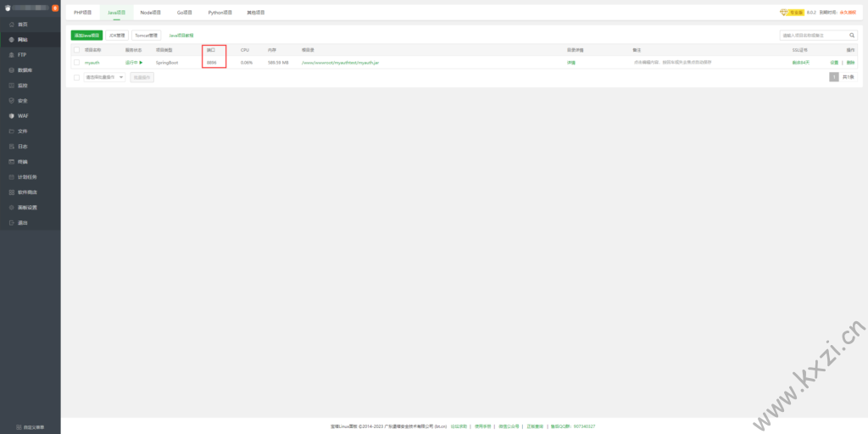
Task: Click the port value 8896
Action: pos(211,63)
